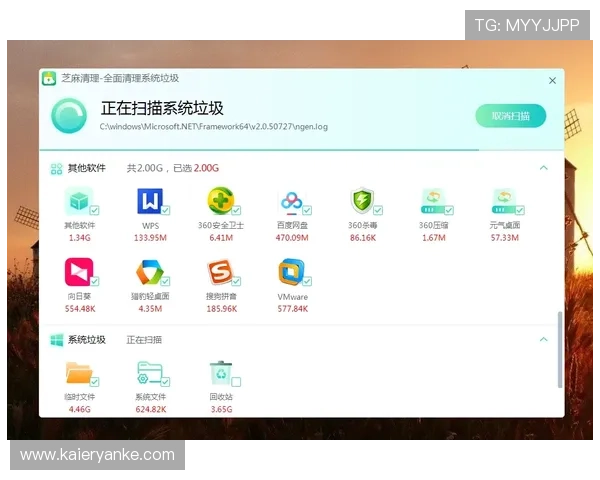600x480 pixels.
Task: Toggle the 360安全卫士 checkbox
Action: (236, 210)
